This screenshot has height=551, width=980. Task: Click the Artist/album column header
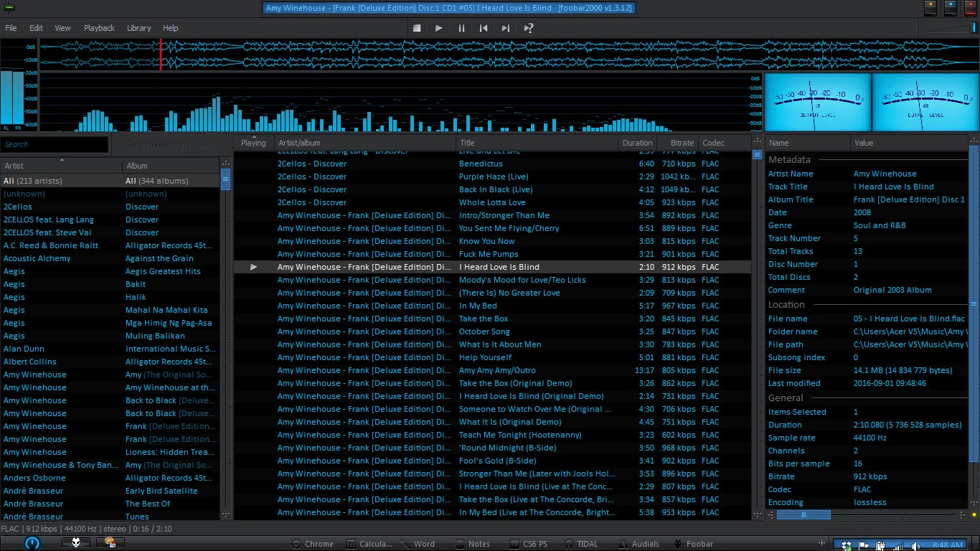(x=365, y=143)
